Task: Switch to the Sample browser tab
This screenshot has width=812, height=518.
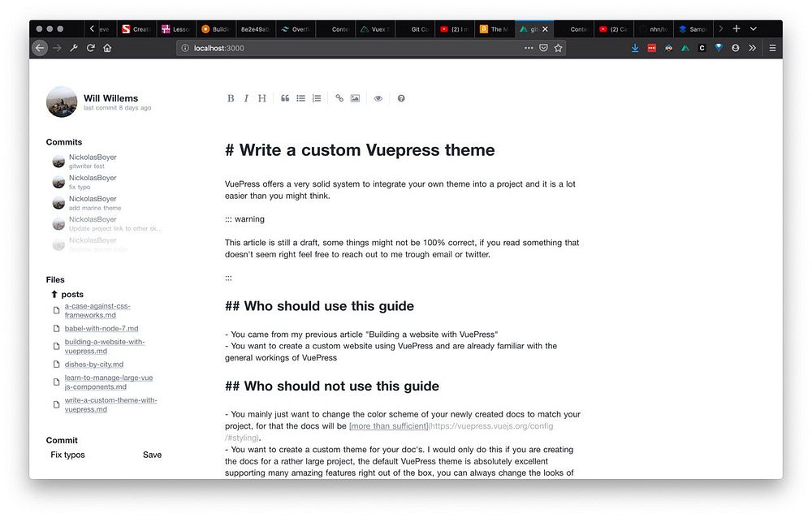Action: [x=694, y=29]
